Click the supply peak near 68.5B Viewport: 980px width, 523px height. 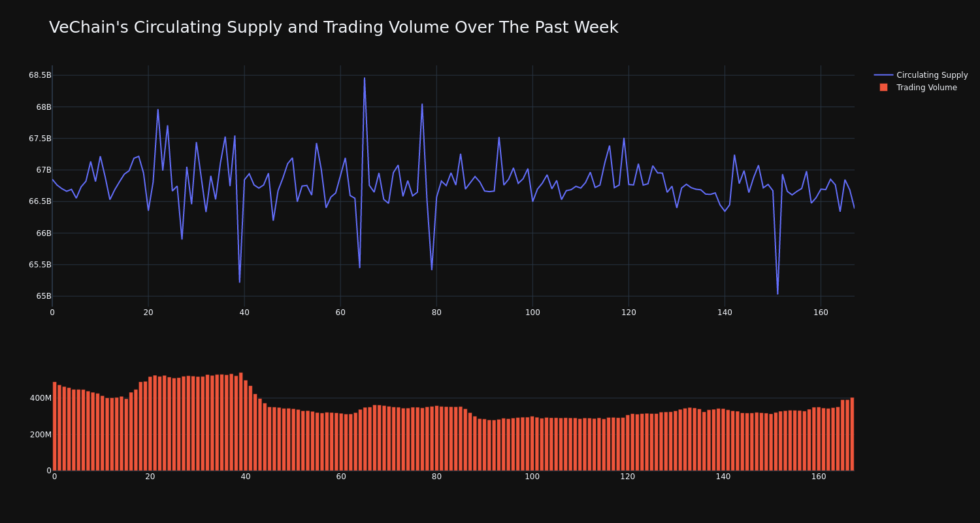pos(365,78)
